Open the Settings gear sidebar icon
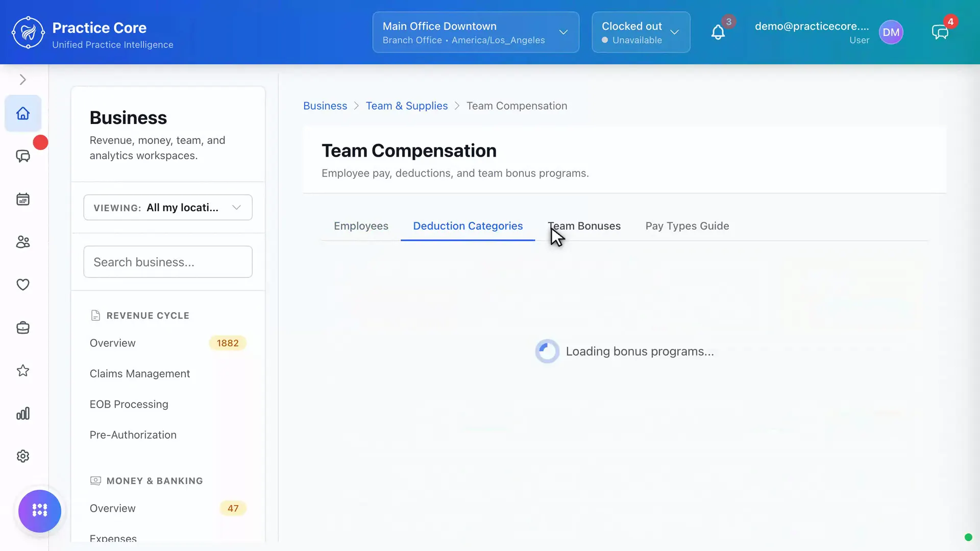The width and height of the screenshot is (980, 551). (23, 456)
